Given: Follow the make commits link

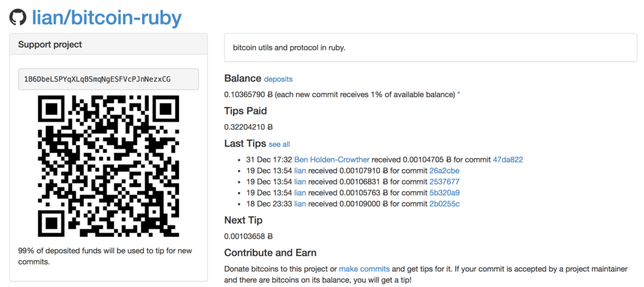Looking at the screenshot, I should click(364, 269).
